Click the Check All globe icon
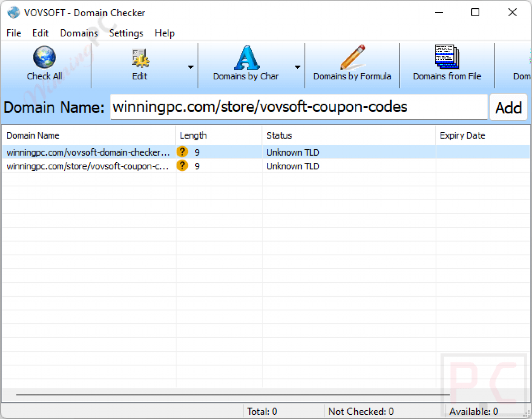Screen dimensions: 532x419 coord(44,58)
